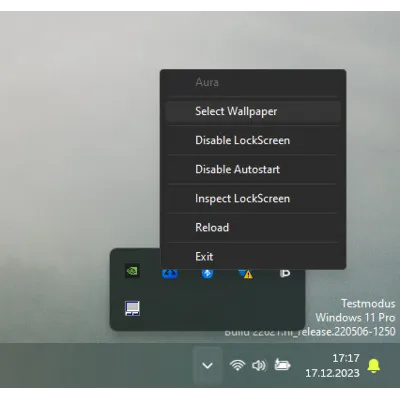This screenshot has height=400, width=400.
Task: Click the Windows Security warning tray icon
Action: [246, 274]
